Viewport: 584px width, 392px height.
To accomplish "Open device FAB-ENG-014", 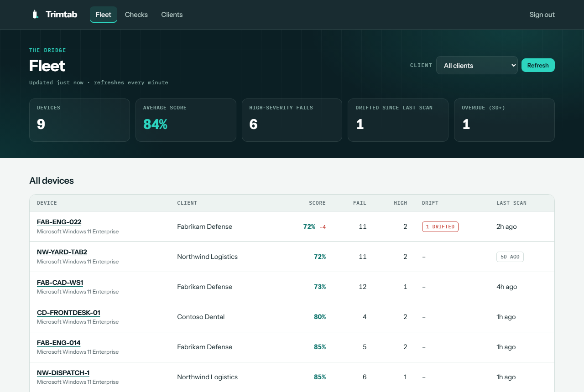I will click(x=58, y=342).
